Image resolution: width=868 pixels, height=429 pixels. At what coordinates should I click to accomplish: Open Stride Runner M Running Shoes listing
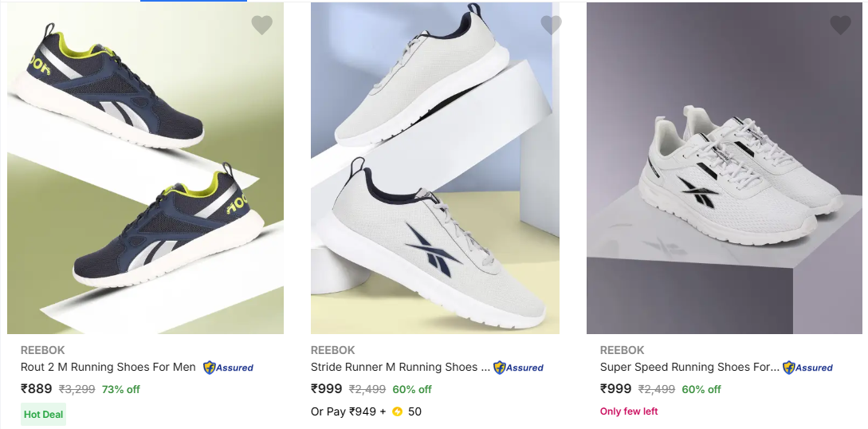point(399,368)
